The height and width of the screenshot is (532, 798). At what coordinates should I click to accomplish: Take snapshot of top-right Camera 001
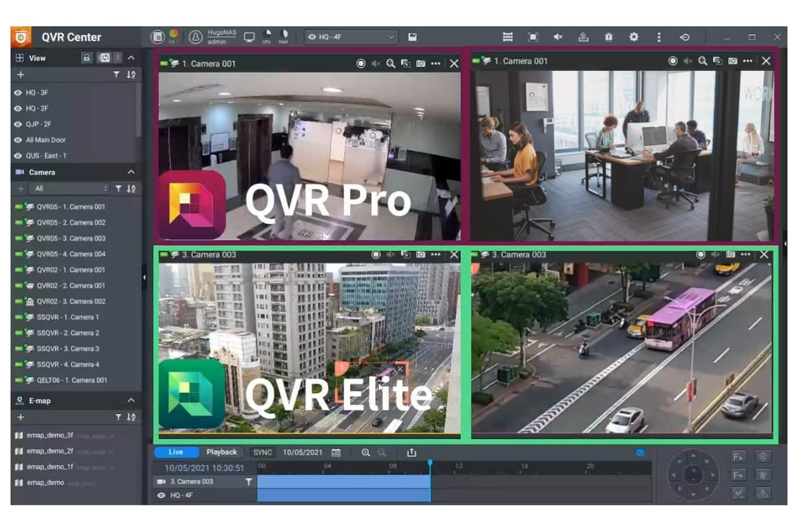click(733, 61)
